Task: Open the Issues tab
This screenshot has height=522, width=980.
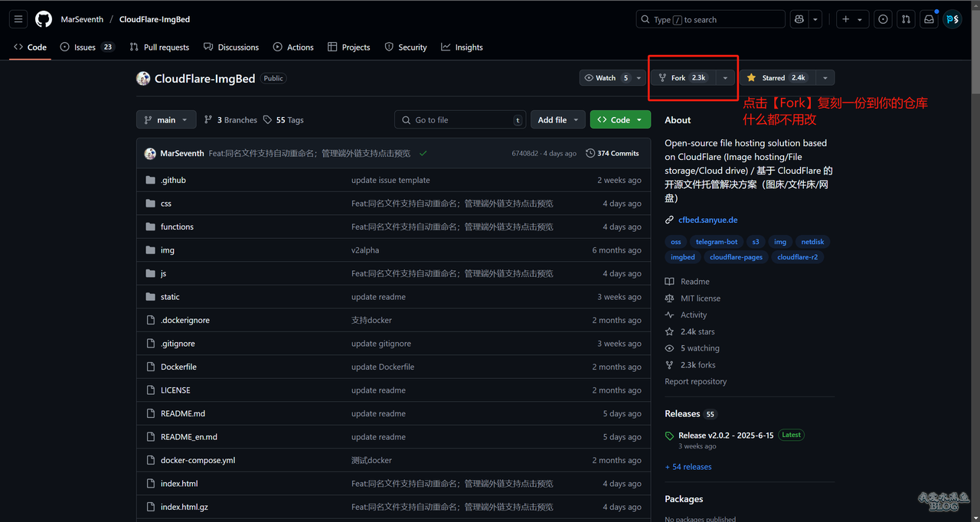Action: click(x=87, y=47)
